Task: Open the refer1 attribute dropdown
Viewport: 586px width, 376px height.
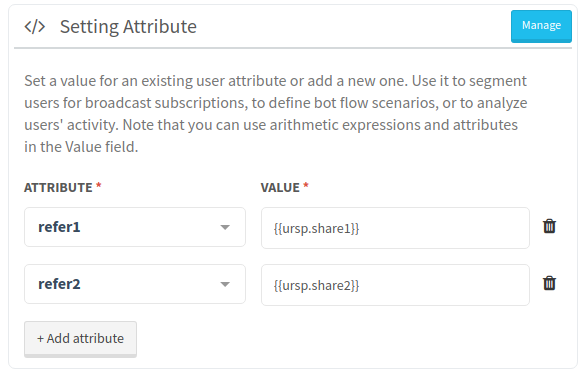Action: click(135, 227)
